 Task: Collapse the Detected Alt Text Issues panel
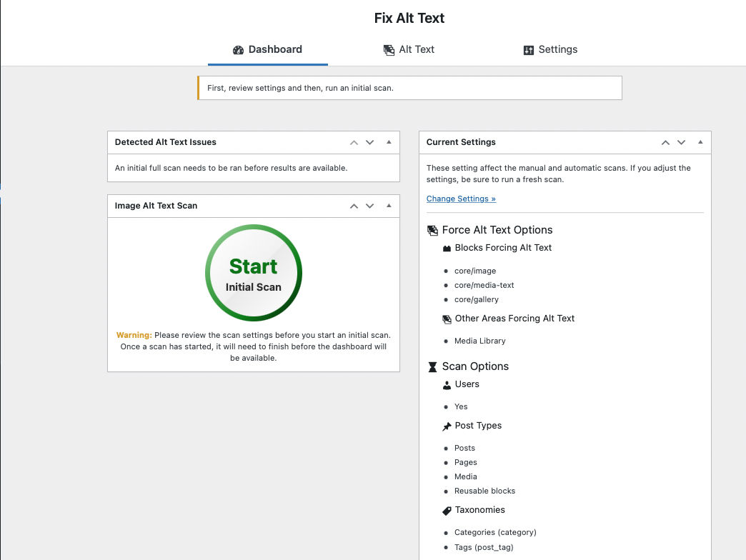pos(389,142)
